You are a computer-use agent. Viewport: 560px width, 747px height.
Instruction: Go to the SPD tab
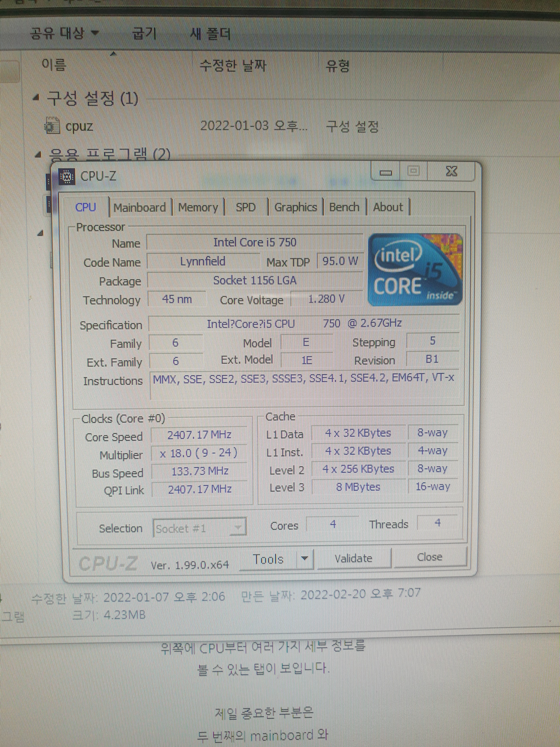pyautogui.click(x=246, y=207)
